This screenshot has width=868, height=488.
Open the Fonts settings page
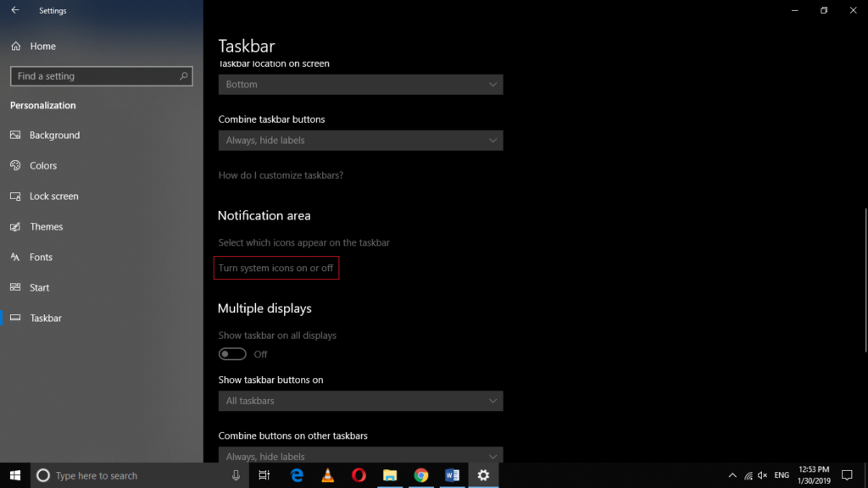[x=41, y=257]
